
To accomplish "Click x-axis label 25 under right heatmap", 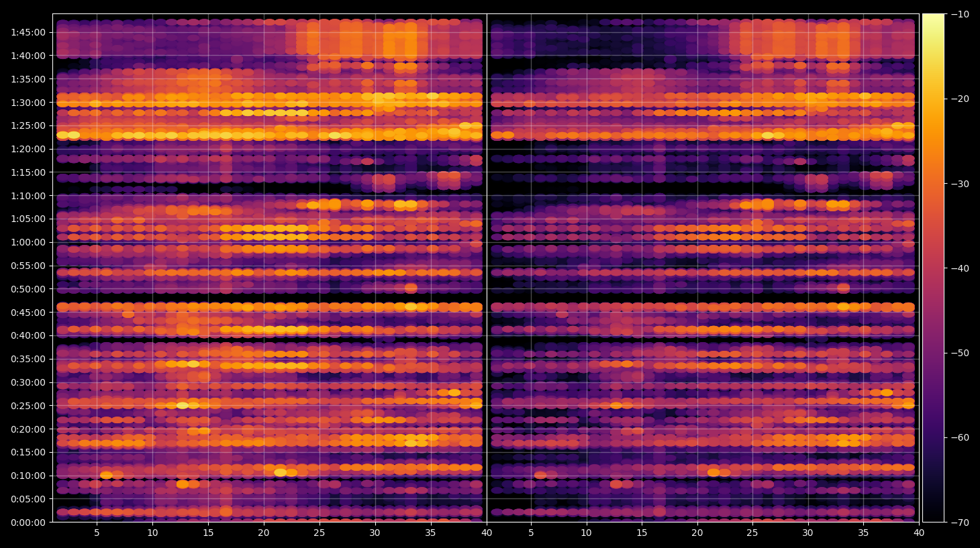I will [752, 533].
